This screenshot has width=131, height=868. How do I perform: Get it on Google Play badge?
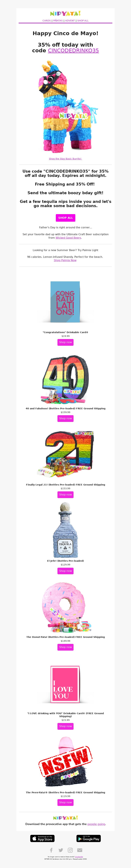88,838
